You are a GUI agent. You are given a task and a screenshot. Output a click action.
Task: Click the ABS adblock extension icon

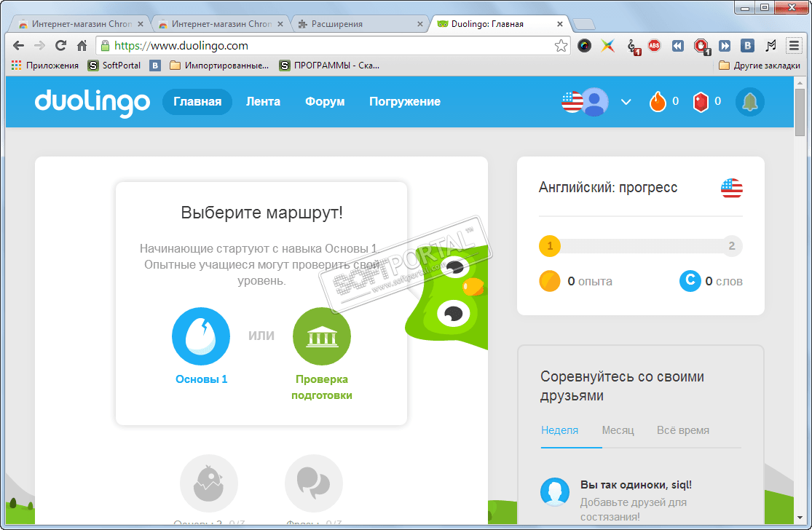[x=655, y=46]
